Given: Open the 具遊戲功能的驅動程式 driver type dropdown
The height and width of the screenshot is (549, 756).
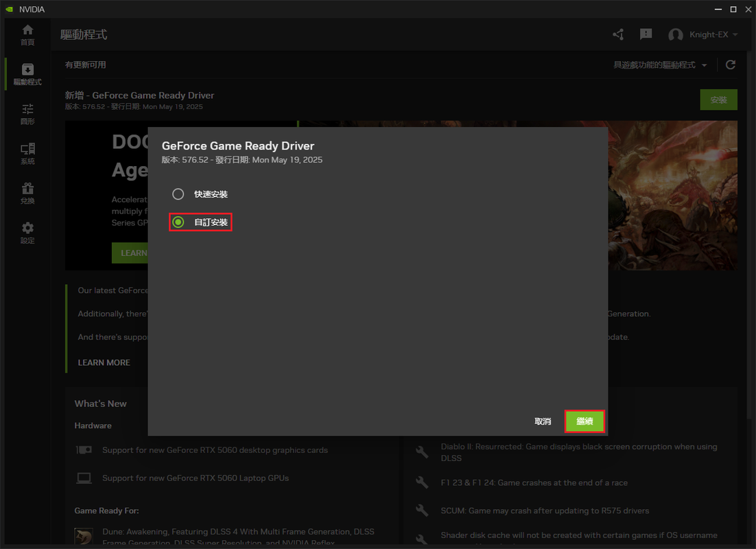Looking at the screenshot, I should (x=659, y=65).
